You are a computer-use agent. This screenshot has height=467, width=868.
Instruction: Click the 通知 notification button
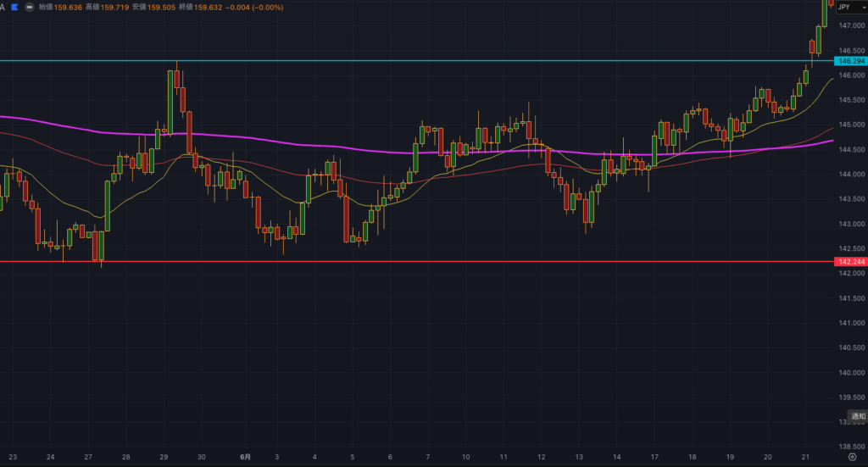pyautogui.click(x=858, y=416)
